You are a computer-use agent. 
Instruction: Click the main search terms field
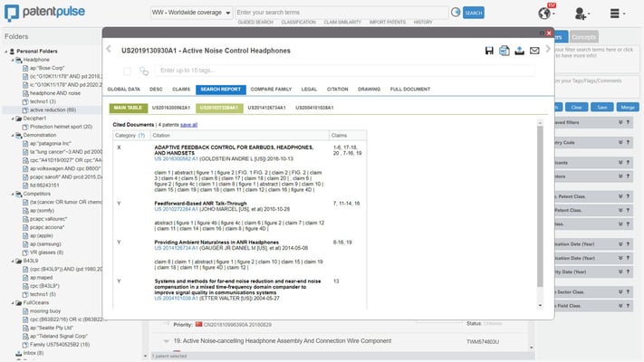341,13
